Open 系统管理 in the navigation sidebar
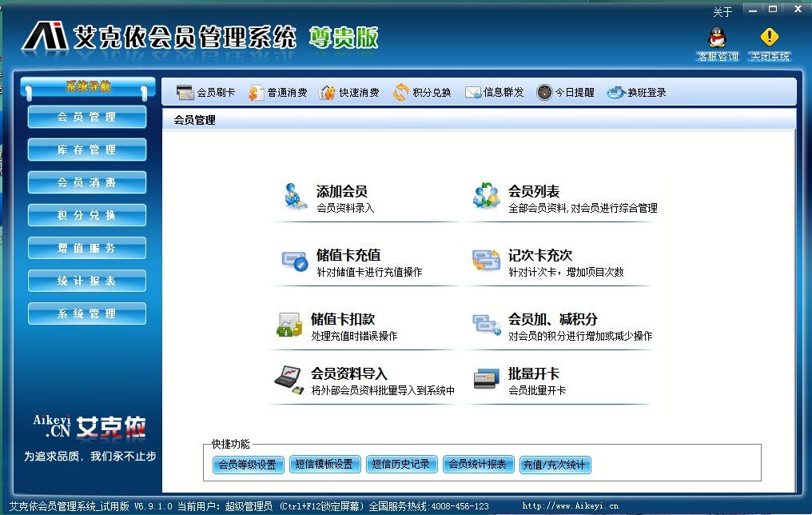The image size is (812, 515). click(x=87, y=313)
